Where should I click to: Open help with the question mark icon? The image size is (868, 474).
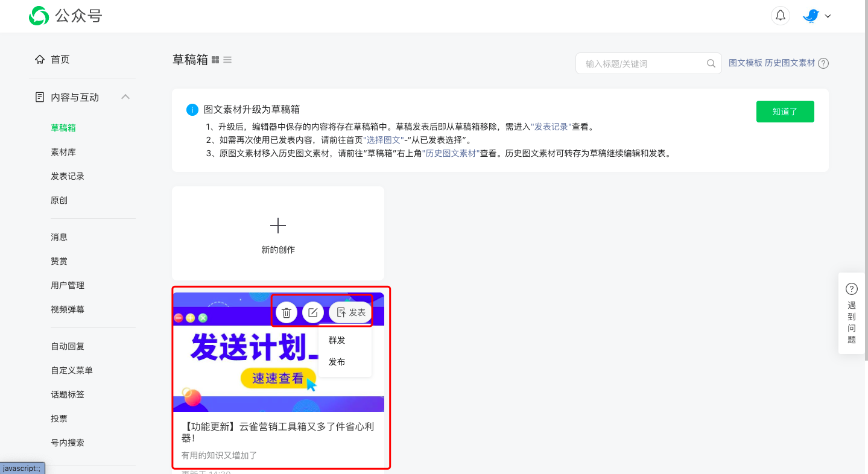[824, 63]
